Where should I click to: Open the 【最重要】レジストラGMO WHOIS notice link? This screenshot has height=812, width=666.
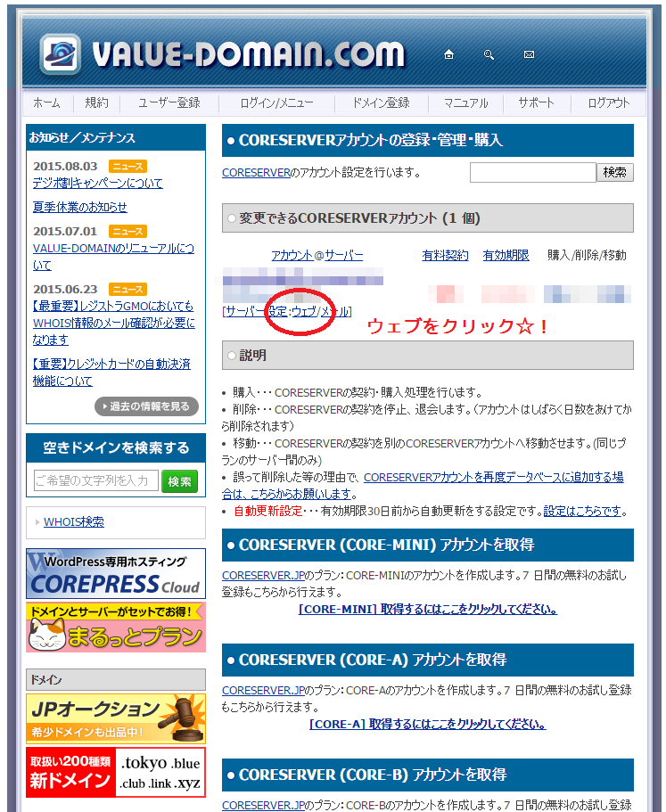click(x=114, y=323)
